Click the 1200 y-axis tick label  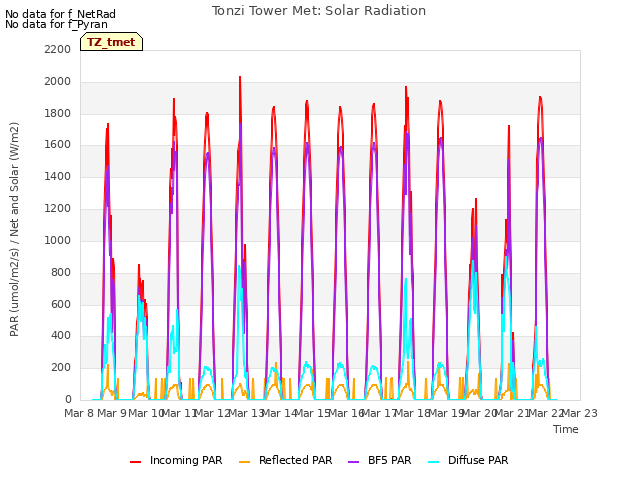point(58,208)
